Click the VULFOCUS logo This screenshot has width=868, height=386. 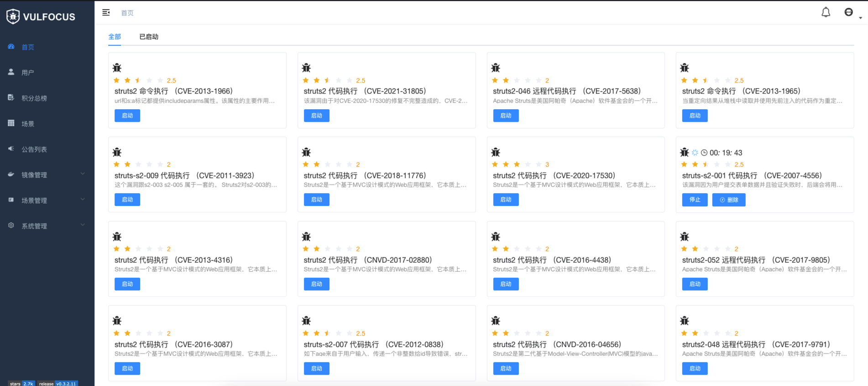[x=41, y=17]
